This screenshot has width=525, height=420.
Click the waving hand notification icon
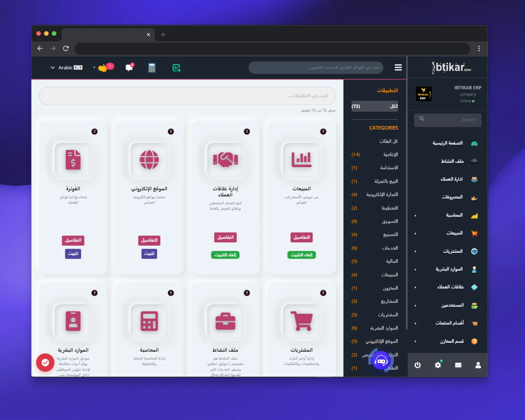103,68
